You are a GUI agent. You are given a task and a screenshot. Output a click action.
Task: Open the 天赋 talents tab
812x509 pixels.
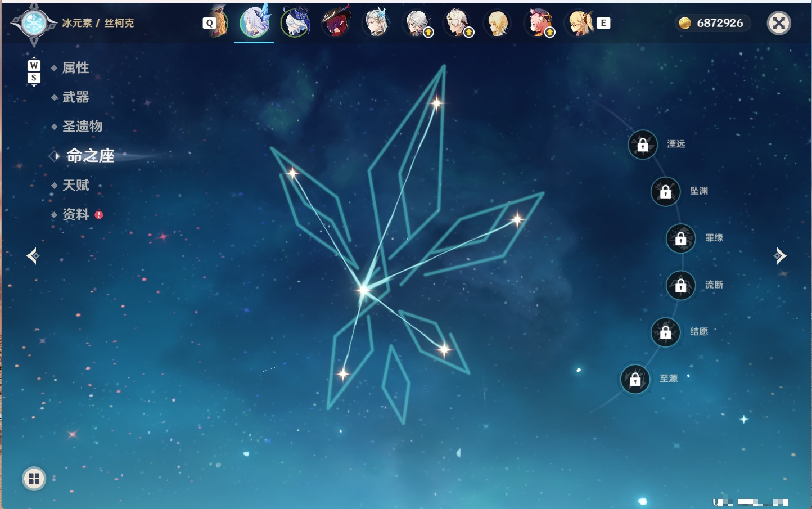[75, 185]
